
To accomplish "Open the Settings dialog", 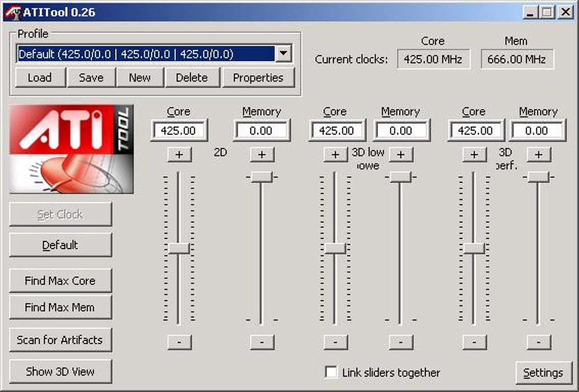I will coord(543,373).
